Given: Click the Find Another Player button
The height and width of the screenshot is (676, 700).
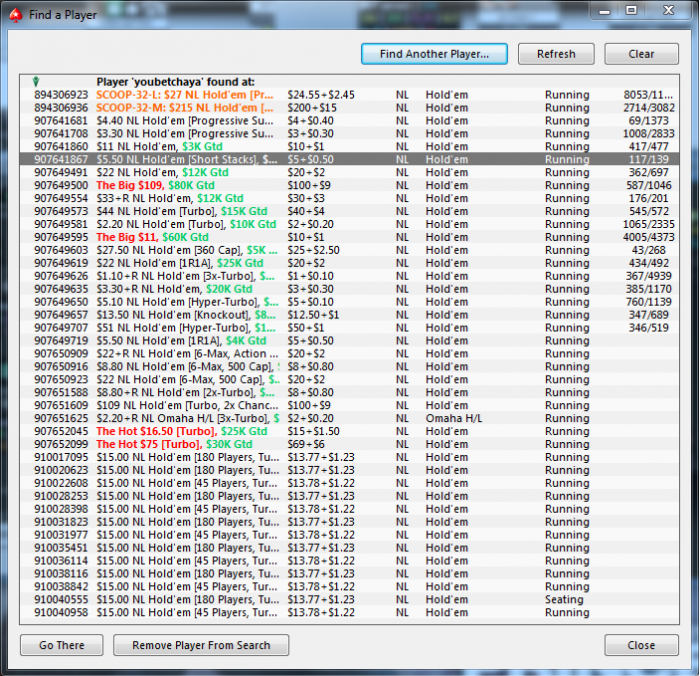Looking at the screenshot, I should (x=434, y=54).
